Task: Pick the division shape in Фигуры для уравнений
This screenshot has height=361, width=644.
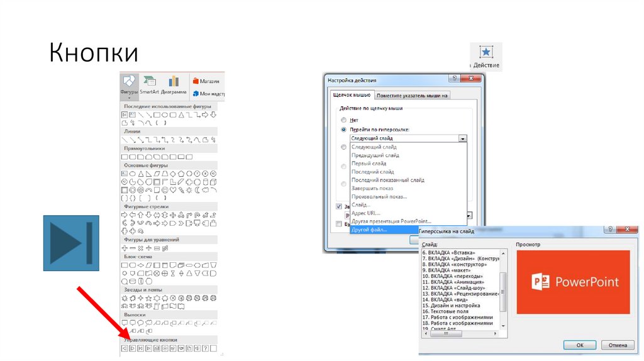Action: pyautogui.click(x=148, y=248)
